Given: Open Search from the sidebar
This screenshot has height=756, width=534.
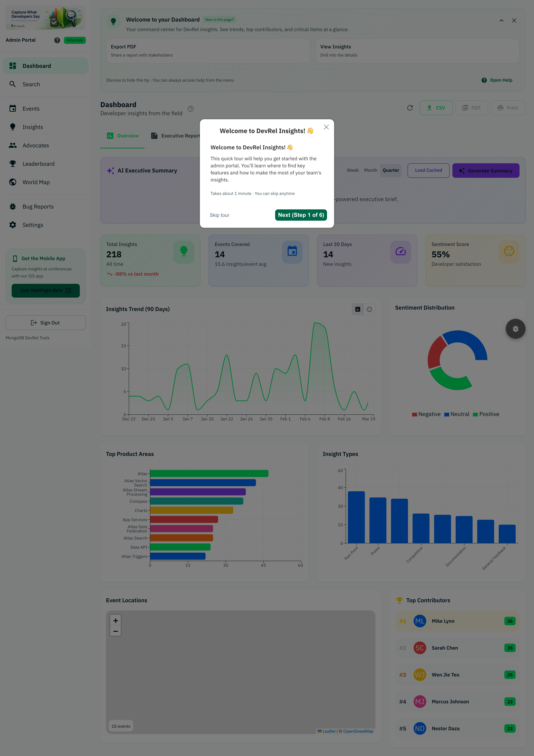Looking at the screenshot, I should [31, 84].
